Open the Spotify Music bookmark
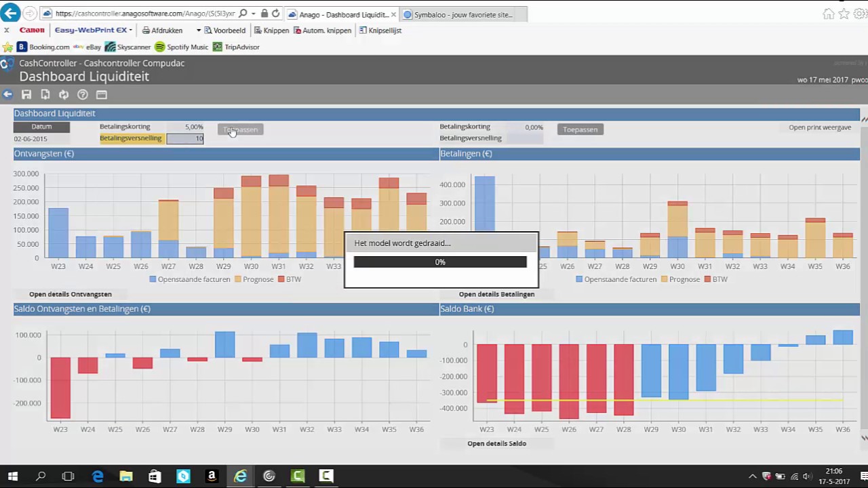Viewport: 868px width, 488px height. click(x=182, y=47)
